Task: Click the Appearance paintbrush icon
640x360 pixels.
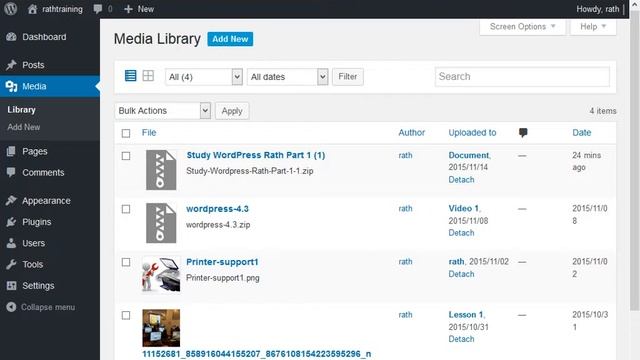Action: (11, 200)
